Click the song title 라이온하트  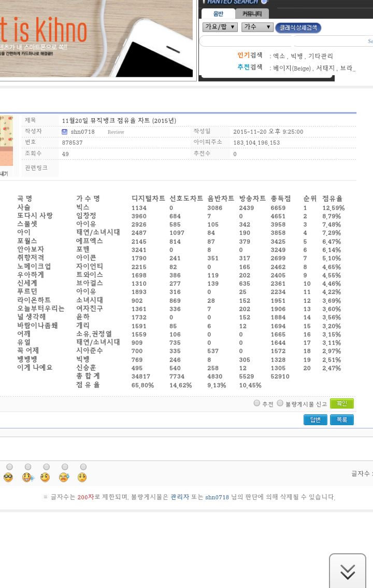pos(34,300)
